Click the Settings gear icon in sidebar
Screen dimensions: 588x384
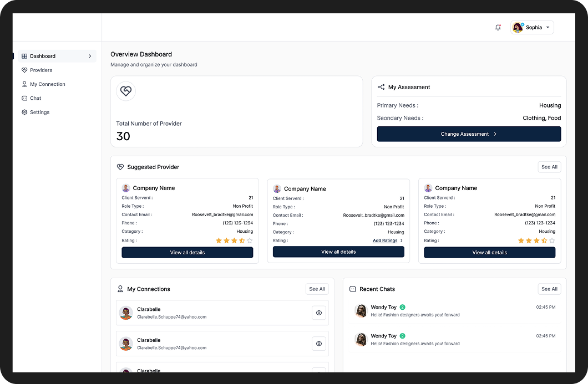pyautogui.click(x=24, y=112)
